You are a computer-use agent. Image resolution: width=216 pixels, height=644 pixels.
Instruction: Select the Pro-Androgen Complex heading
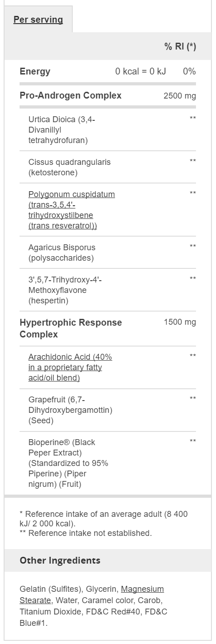coord(70,95)
